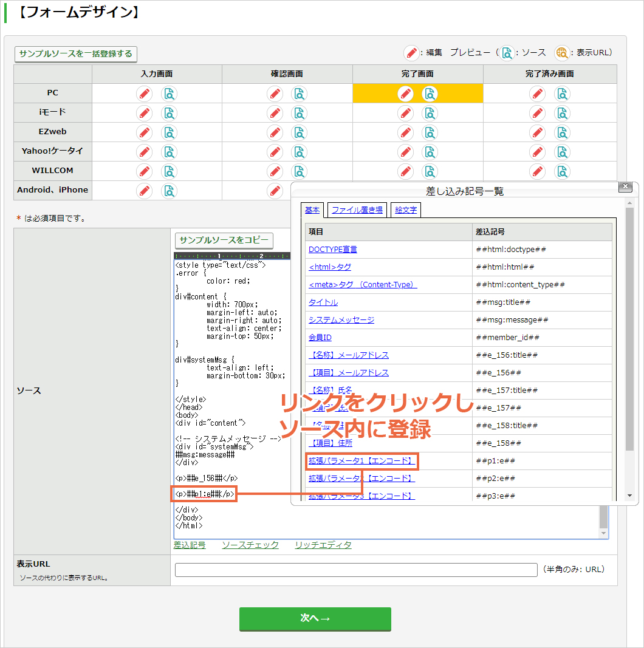Insert 拡張パラメータ2【エンコード】 link

pos(361,479)
